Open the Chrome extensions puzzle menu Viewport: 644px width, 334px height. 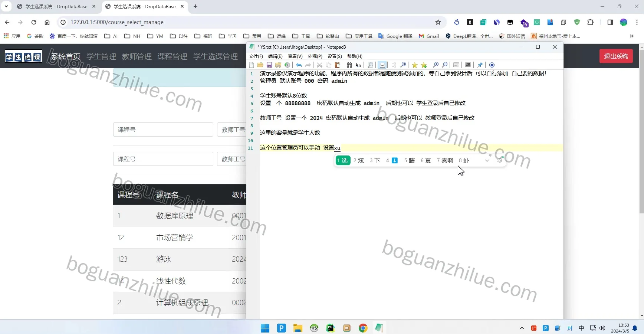(x=591, y=22)
